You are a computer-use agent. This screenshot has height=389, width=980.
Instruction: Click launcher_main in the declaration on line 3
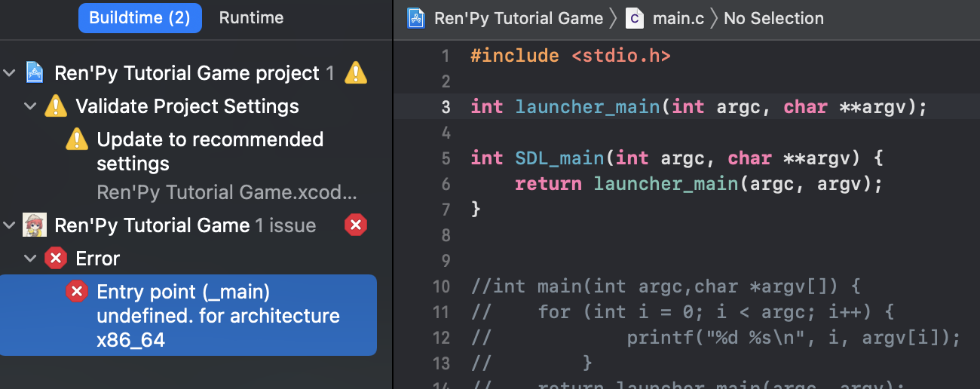pos(589,107)
